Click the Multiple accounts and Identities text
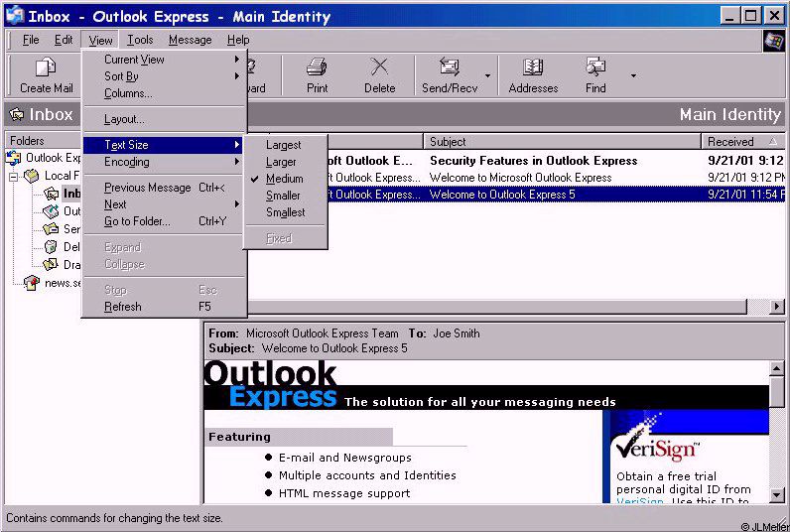The width and height of the screenshot is (790, 532). (367, 475)
